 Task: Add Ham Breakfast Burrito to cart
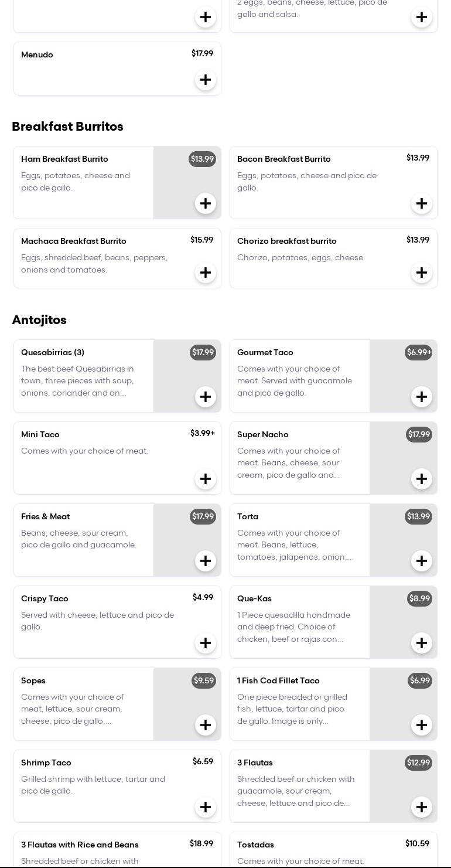pos(206,203)
